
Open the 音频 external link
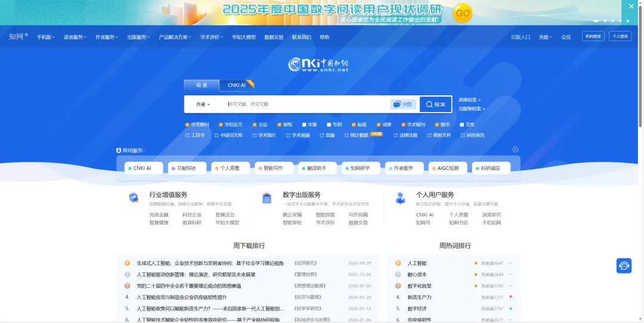(x=327, y=135)
